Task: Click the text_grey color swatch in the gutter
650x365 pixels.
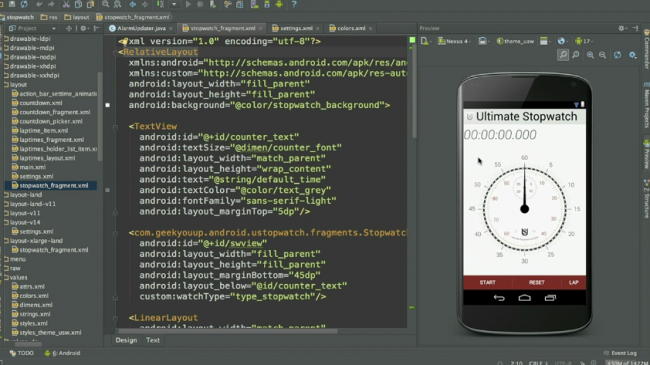Action: (x=108, y=190)
